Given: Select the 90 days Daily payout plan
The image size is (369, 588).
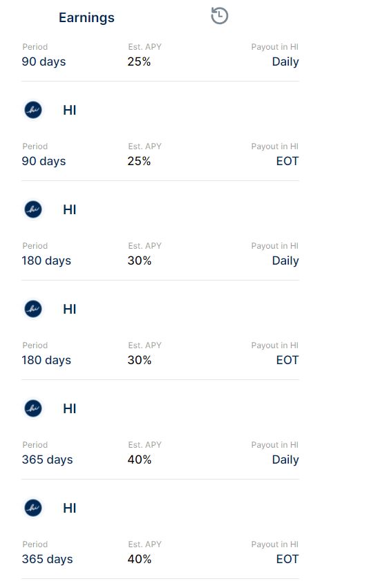Looking at the screenshot, I should [160, 55].
